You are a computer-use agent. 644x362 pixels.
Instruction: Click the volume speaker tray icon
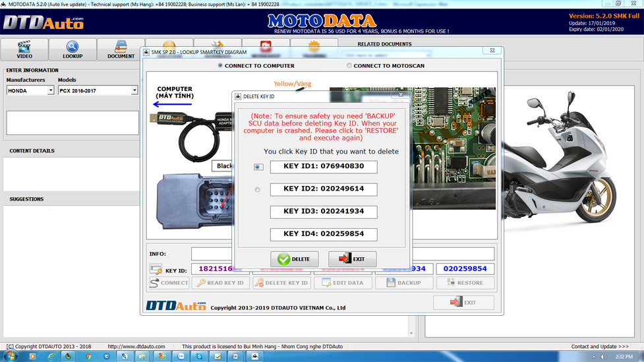pyautogui.click(x=603, y=357)
